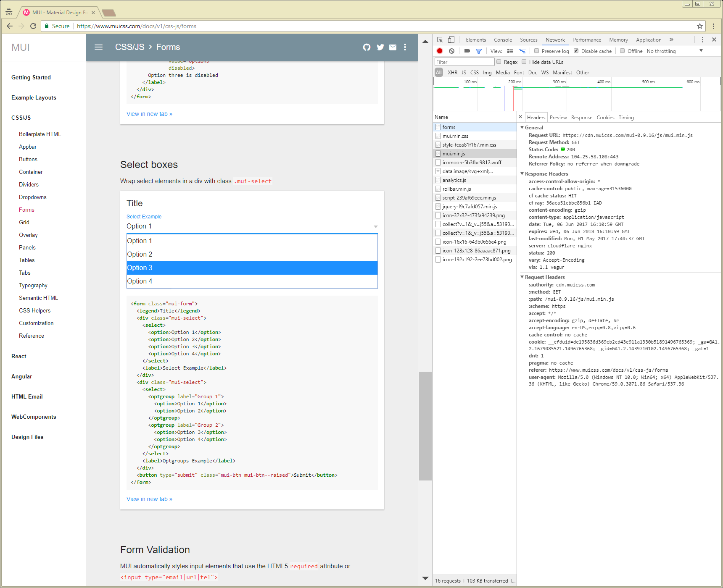Enable screenshot capture camera icon

(x=467, y=51)
